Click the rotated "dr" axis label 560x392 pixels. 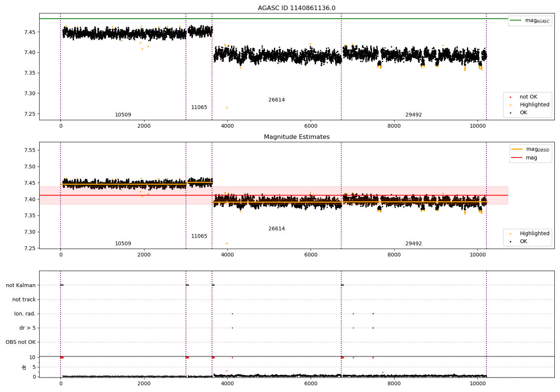pyautogui.click(x=24, y=367)
